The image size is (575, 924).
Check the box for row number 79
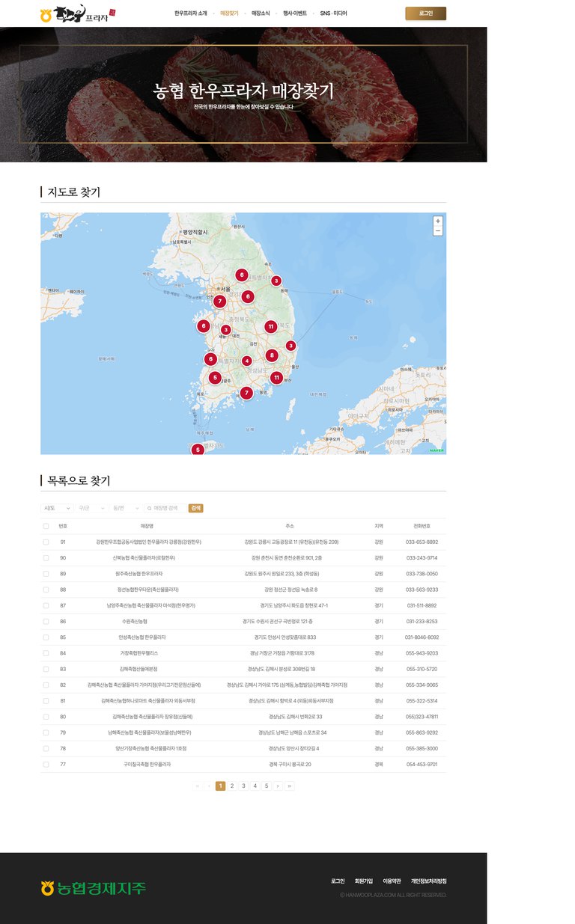click(x=46, y=732)
